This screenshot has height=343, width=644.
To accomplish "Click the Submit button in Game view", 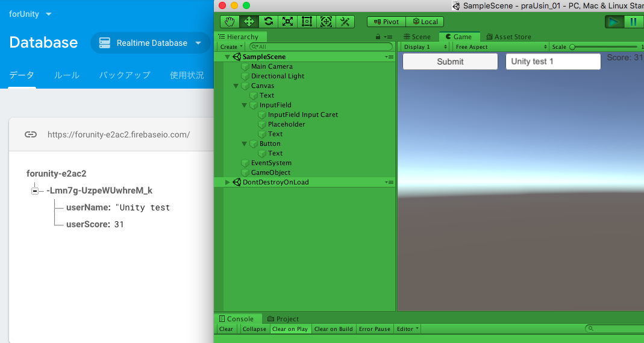I will (450, 61).
